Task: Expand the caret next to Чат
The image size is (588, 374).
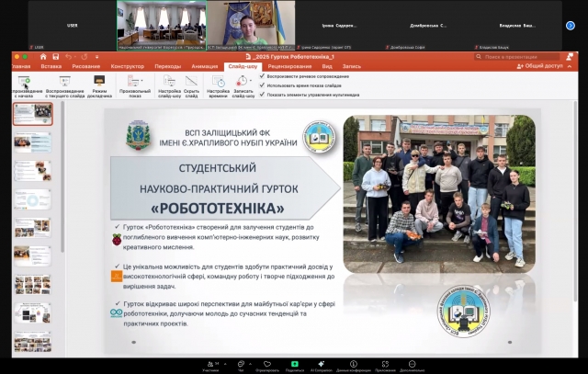Action: click(x=250, y=364)
